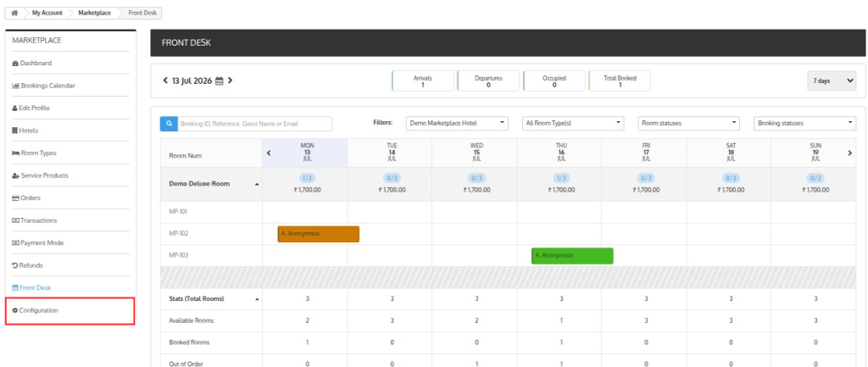Click the 0/3 availability badge on Sunday
This screenshot has width=868, height=367.
[815, 178]
